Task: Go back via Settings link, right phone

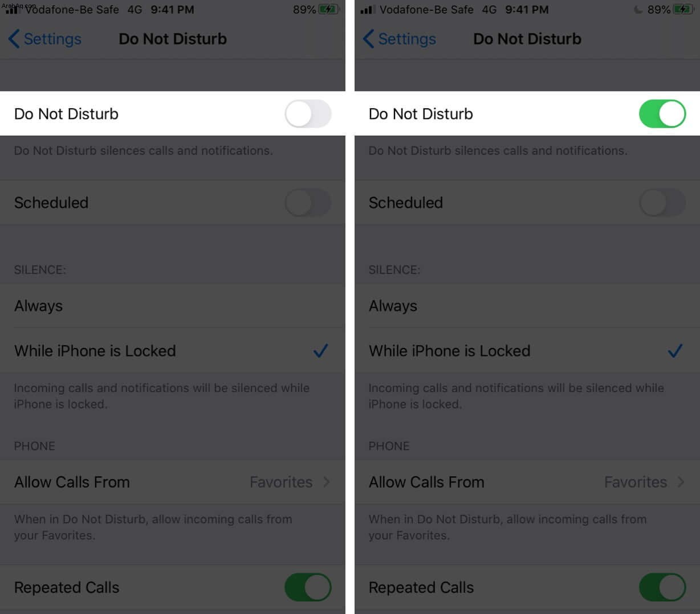Action: coord(407,39)
